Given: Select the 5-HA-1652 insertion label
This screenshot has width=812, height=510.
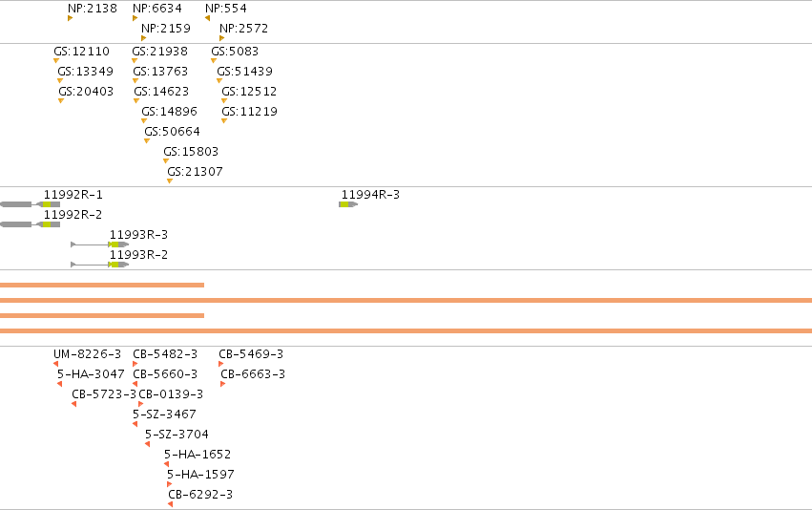Looking at the screenshot, I should click(198, 455).
